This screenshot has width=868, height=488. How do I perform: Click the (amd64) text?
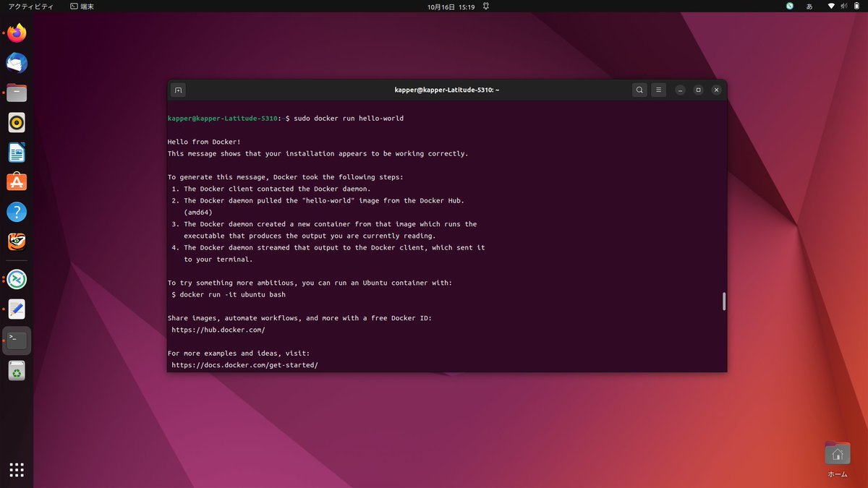click(197, 213)
